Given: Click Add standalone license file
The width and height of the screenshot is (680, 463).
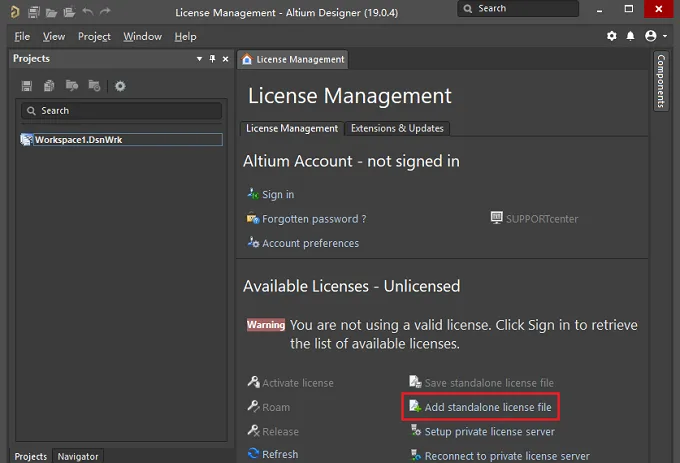Looking at the screenshot, I should [x=488, y=407].
